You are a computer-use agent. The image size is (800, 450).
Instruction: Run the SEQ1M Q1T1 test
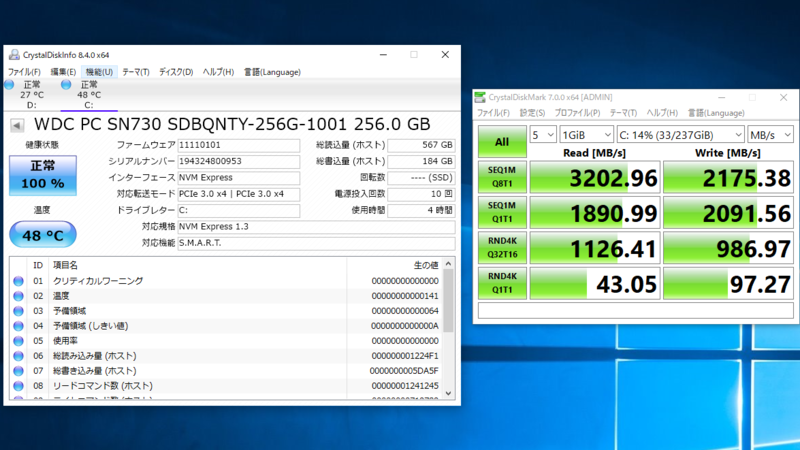[x=502, y=212]
